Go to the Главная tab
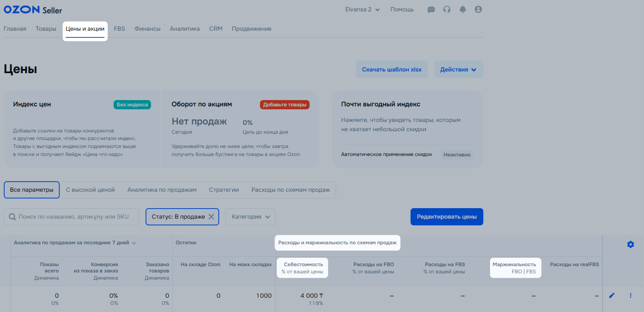Screen dimensions: 644x312 point(15,29)
